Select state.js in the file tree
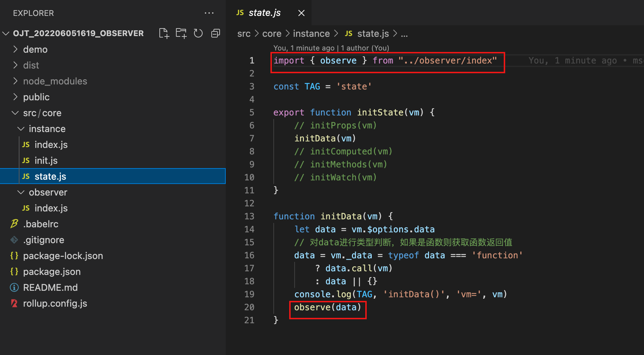This screenshot has height=355, width=644. [113, 176]
